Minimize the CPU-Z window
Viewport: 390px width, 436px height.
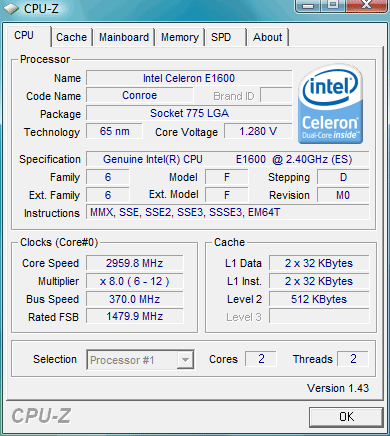(x=308, y=5)
